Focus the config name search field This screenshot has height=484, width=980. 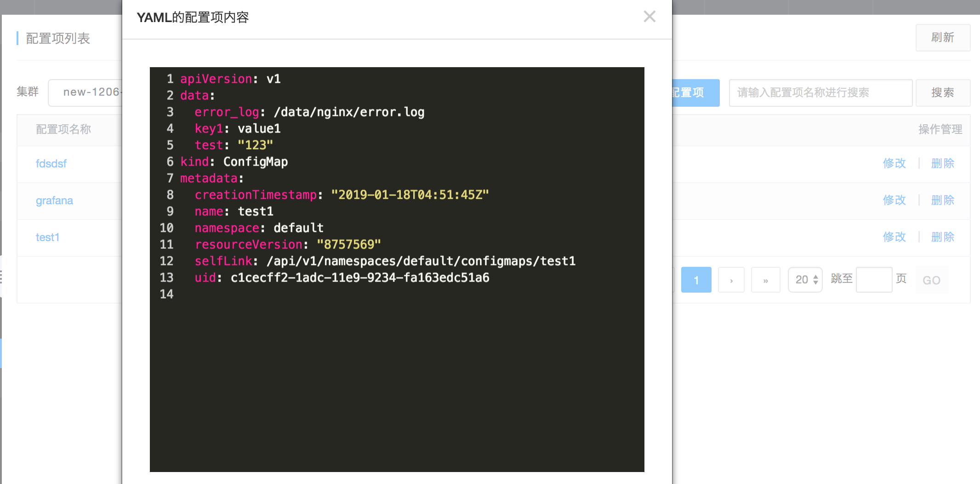pyautogui.click(x=820, y=93)
